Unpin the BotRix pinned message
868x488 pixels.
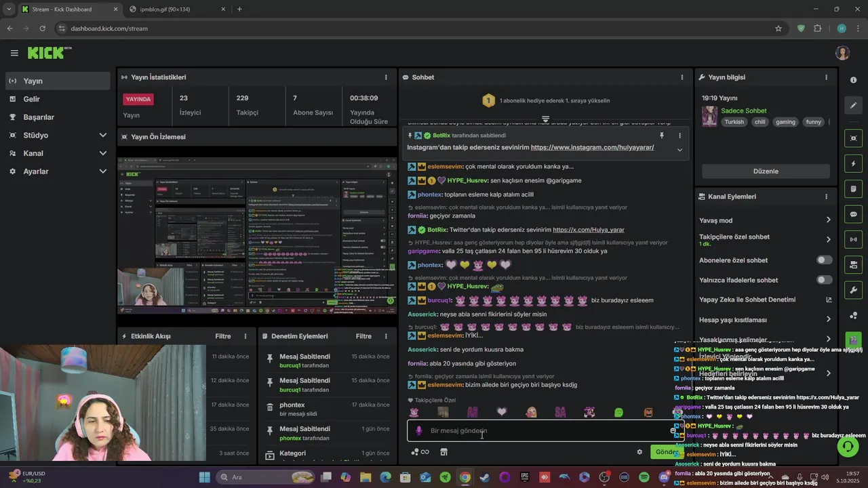click(x=662, y=136)
